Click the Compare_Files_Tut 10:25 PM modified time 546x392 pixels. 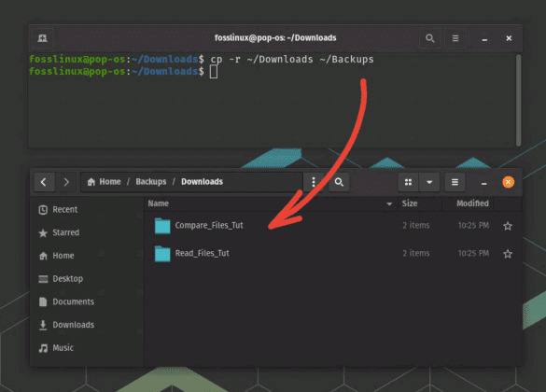(x=473, y=226)
